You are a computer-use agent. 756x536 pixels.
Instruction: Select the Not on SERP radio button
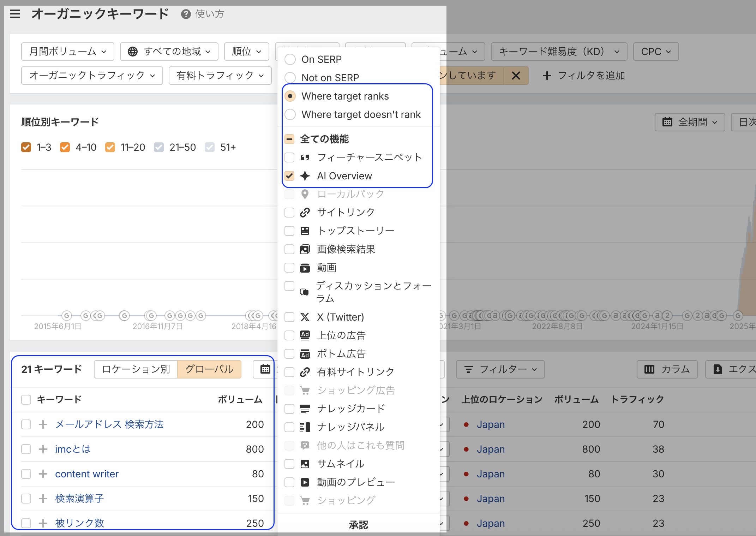point(290,78)
